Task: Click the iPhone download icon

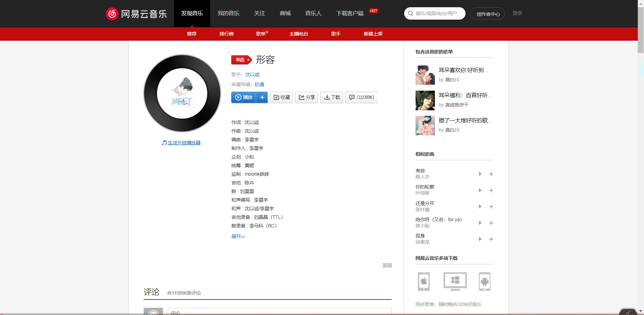Action: tap(424, 281)
